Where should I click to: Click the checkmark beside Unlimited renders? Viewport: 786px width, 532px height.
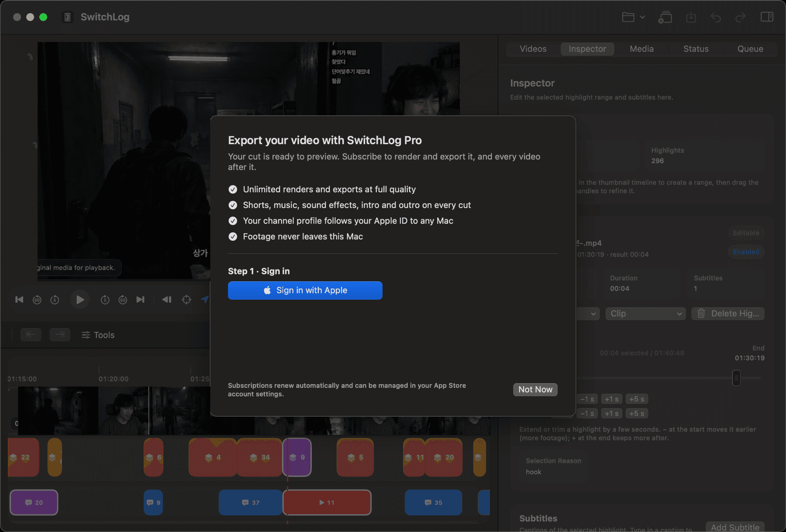point(233,190)
